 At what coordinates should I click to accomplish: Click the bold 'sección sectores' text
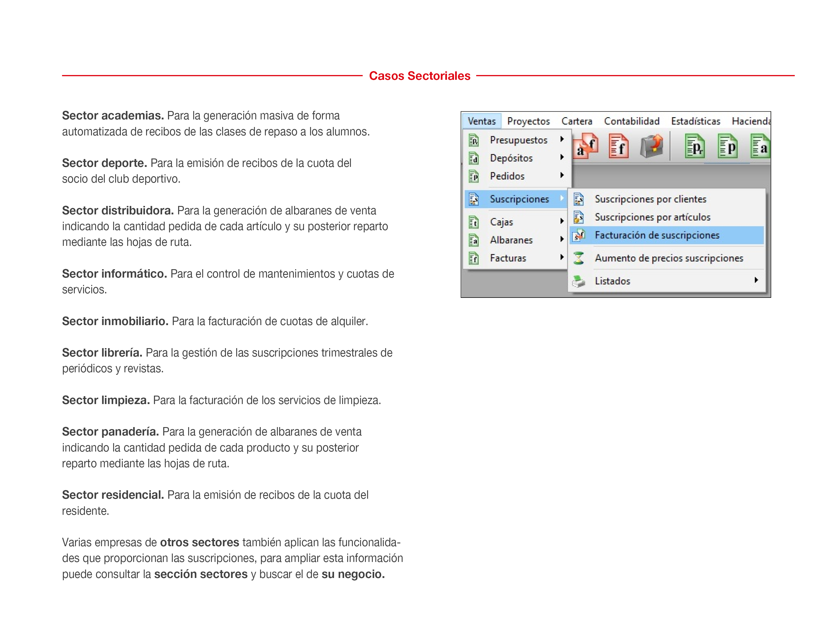[x=201, y=574]
